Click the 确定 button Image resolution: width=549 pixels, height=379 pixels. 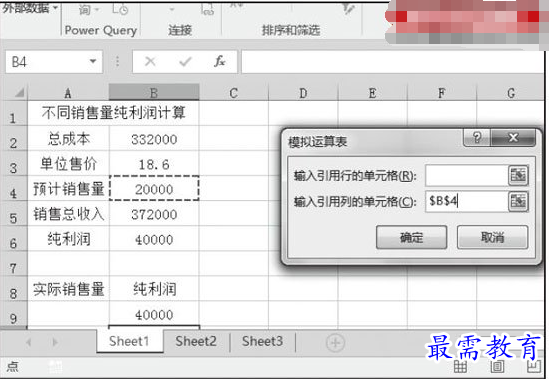pos(411,237)
